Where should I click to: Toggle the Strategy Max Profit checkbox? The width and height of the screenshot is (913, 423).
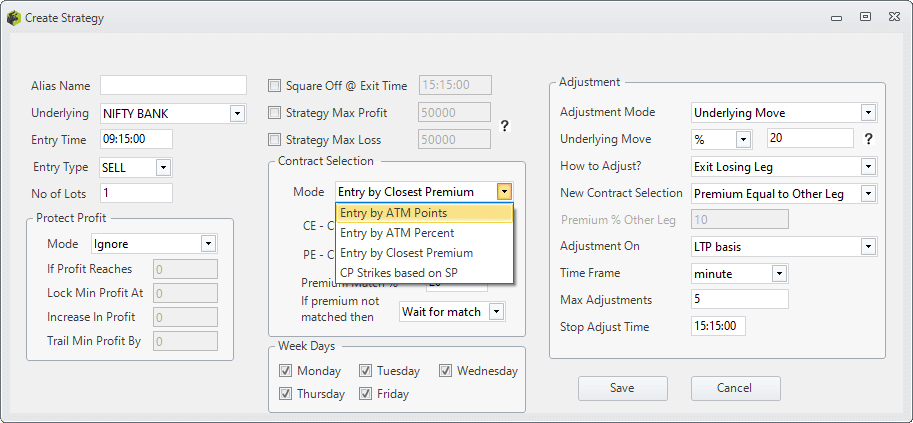(274, 112)
